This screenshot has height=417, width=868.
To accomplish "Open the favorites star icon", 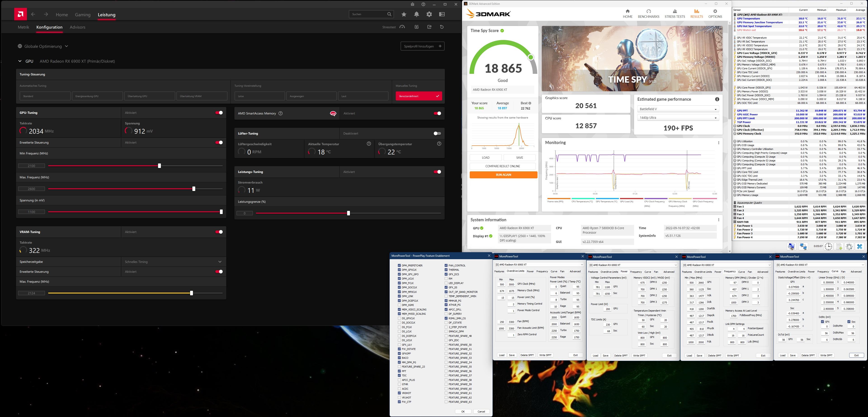I will [404, 14].
